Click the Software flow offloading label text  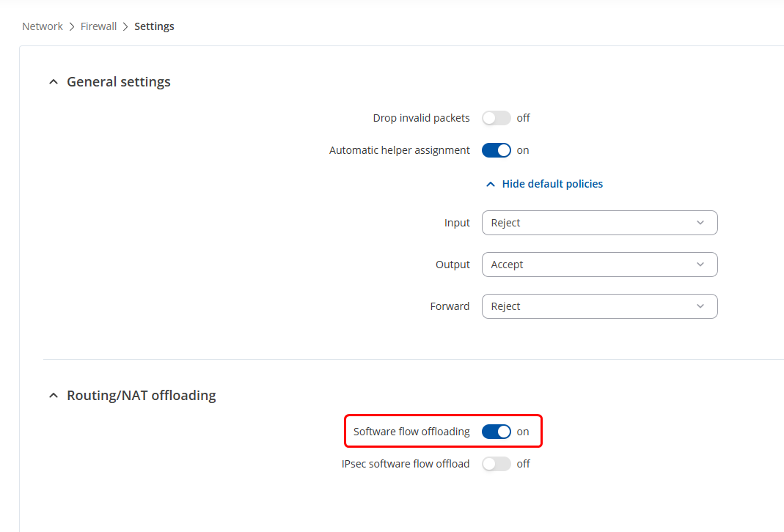click(x=411, y=432)
